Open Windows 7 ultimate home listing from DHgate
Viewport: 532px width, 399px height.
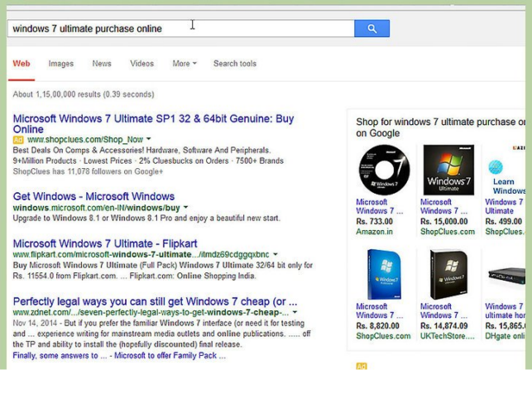(x=505, y=310)
